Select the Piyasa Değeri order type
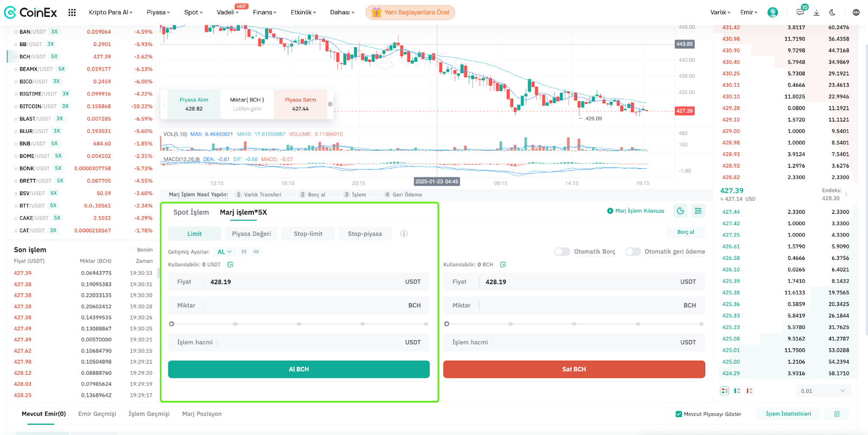The width and height of the screenshot is (868, 435). (x=251, y=234)
